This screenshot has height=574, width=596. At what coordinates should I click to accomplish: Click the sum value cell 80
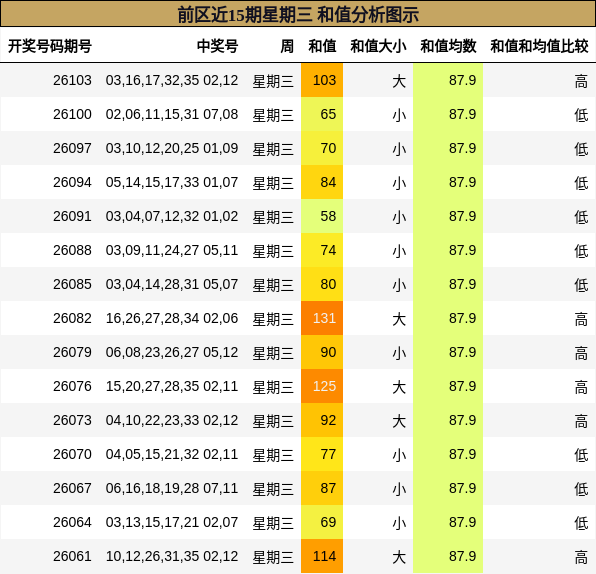pyautogui.click(x=322, y=284)
